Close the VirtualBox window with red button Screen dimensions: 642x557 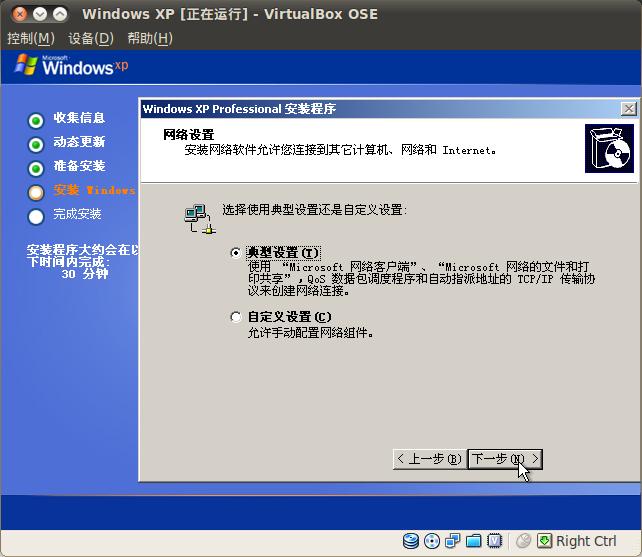tap(19, 14)
